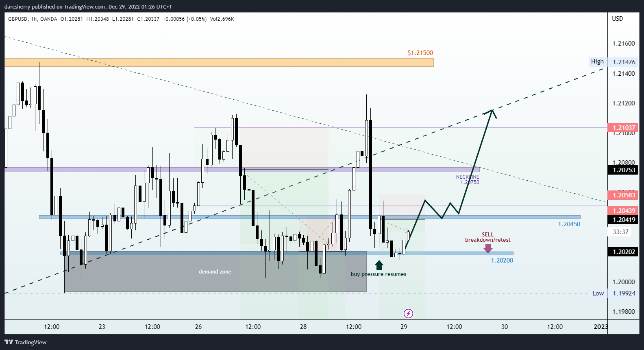644x350 pixels.
Task: Click the purple neckline band
Action: (242, 170)
